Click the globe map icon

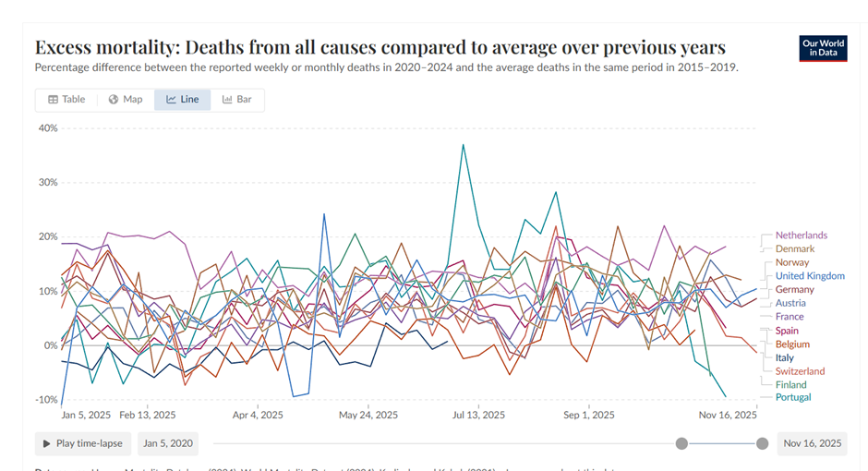click(x=114, y=100)
